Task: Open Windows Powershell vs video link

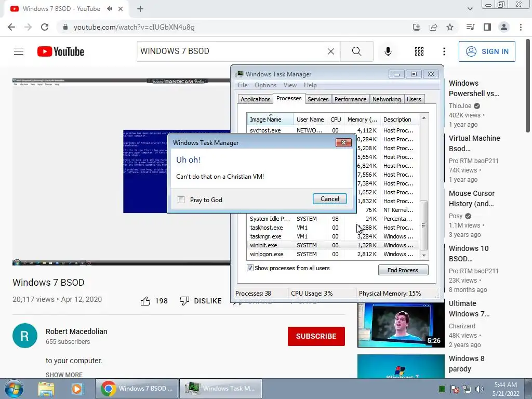Action: [x=474, y=88]
